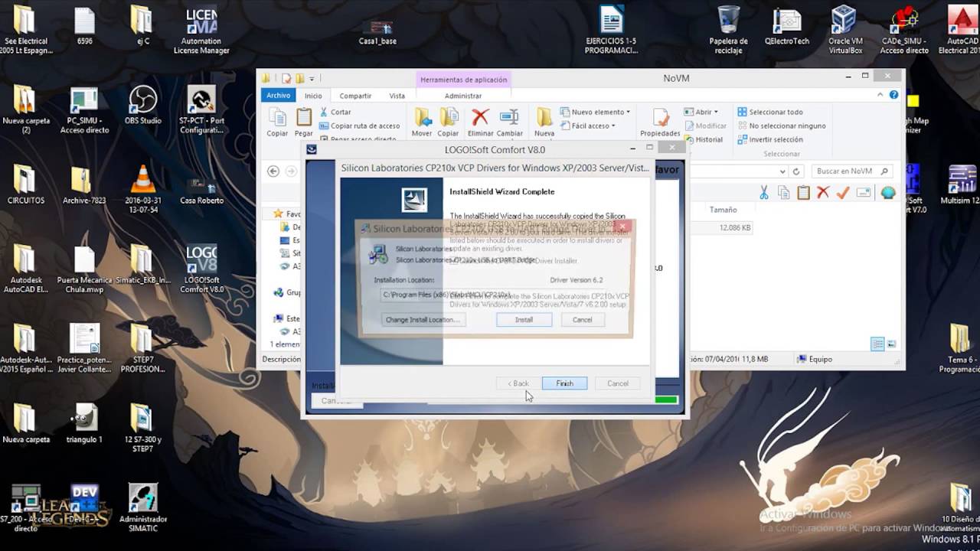
Task: Click orange checkmark icon in explorer toolbar
Action: [x=843, y=193]
